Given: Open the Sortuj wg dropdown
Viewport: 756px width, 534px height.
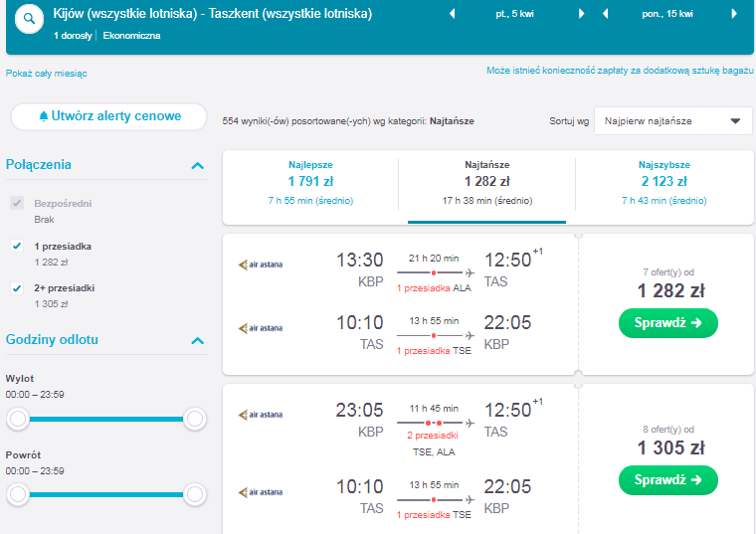Looking at the screenshot, I should (672, 121).
